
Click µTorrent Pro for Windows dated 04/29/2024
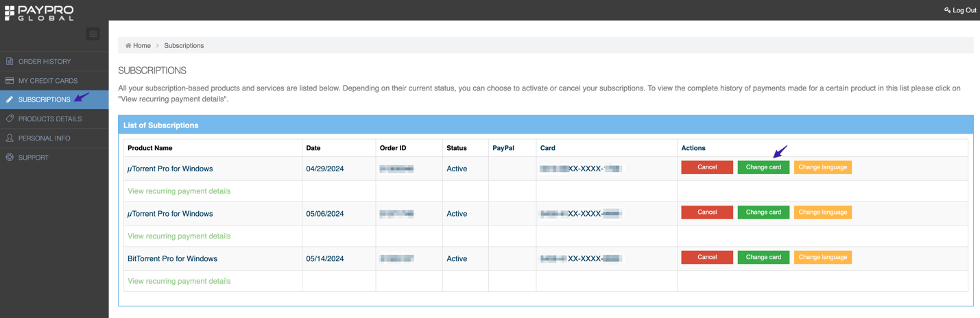pyautogui.click(x=170, y=169)
